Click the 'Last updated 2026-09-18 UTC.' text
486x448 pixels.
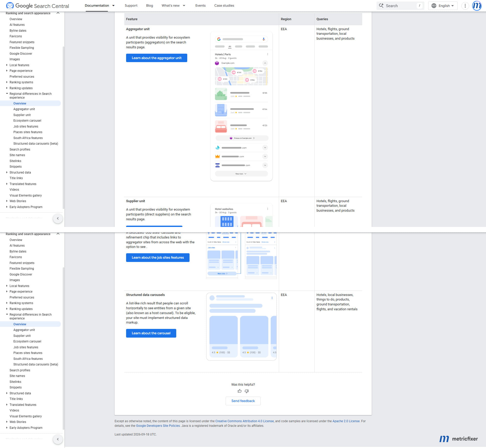coord(136,434)
